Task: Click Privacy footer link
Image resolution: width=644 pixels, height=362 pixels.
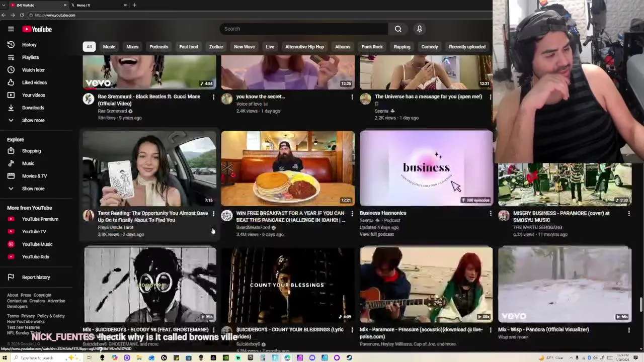Action: 28,316
